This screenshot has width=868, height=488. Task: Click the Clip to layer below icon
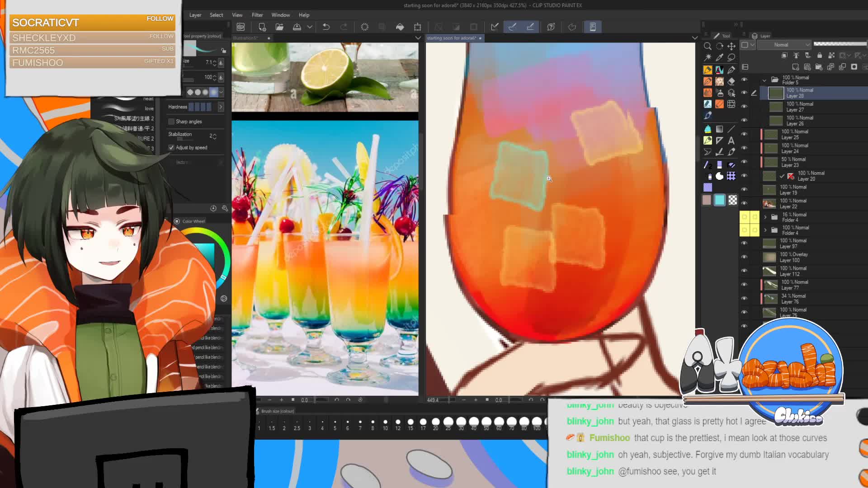(x=784, y=56)
